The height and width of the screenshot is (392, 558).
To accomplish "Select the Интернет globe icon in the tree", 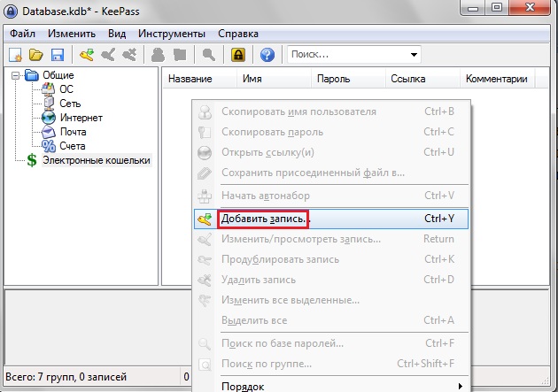I will tap(50, 118).
